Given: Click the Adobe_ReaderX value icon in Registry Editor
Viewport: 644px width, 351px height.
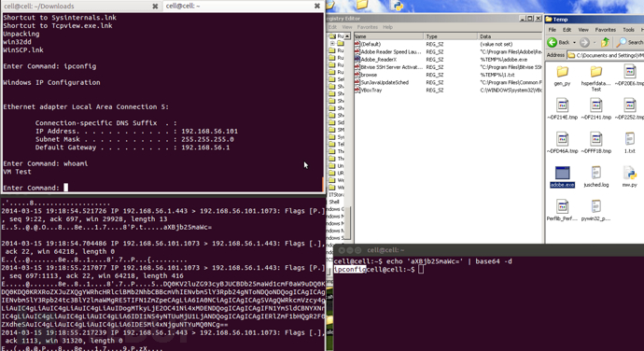Looking at the screenshot, I should [357, 59].
